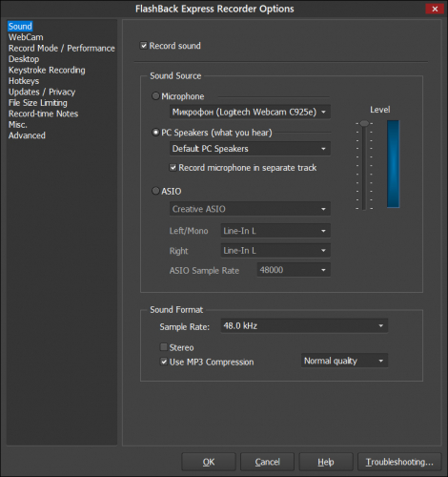Open the WebCam settings page
This screenshot has height=477, width=448.
(26, 37)
